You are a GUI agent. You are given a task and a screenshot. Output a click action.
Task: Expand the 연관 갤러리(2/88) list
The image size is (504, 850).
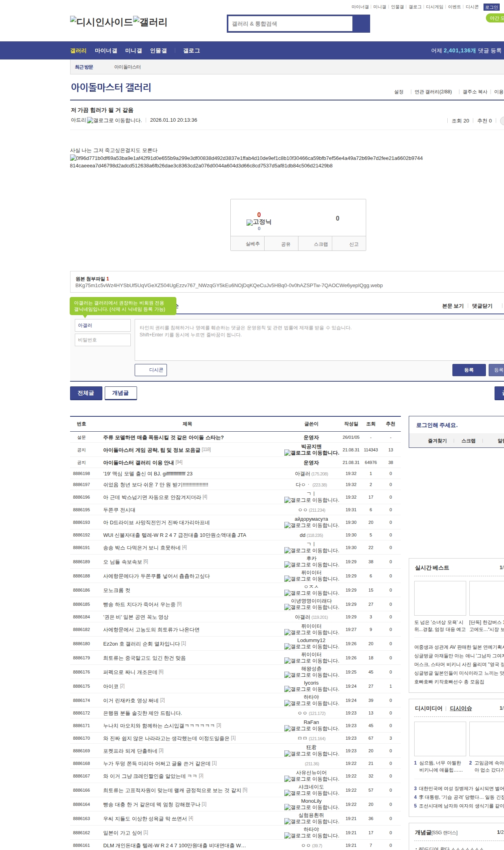(x=433, y=92)
